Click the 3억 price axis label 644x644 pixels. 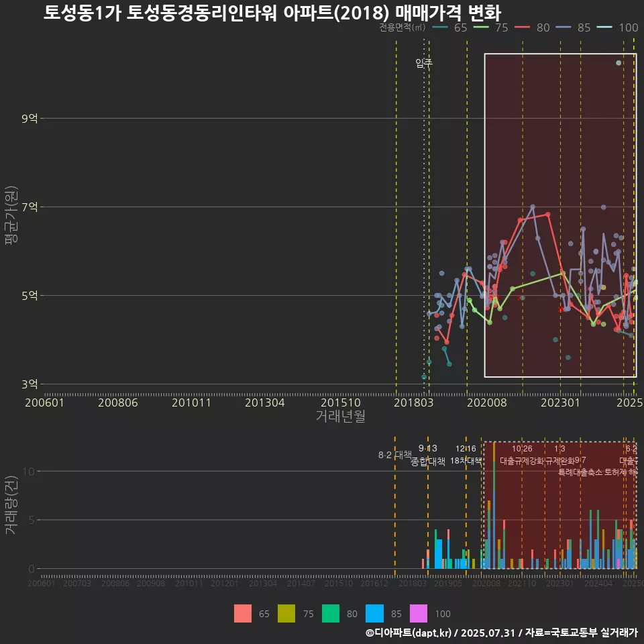30,384
